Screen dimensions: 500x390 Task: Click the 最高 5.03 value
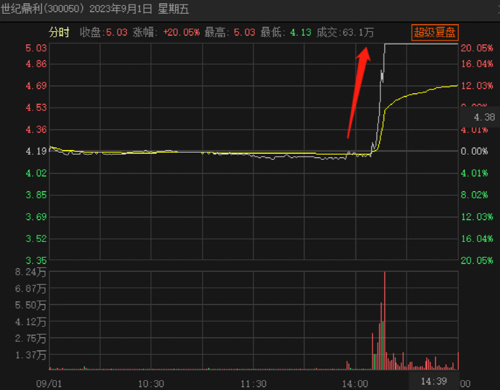(x=230, y=32)
